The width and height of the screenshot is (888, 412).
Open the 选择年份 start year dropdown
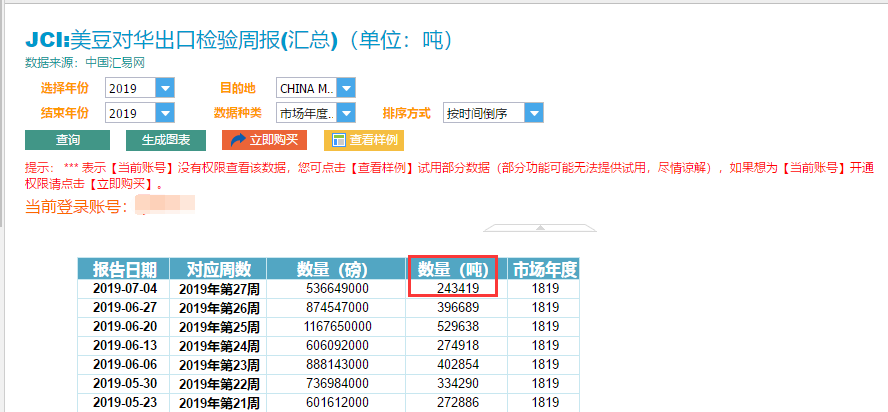pyautogui.click(x=165, y=88)
